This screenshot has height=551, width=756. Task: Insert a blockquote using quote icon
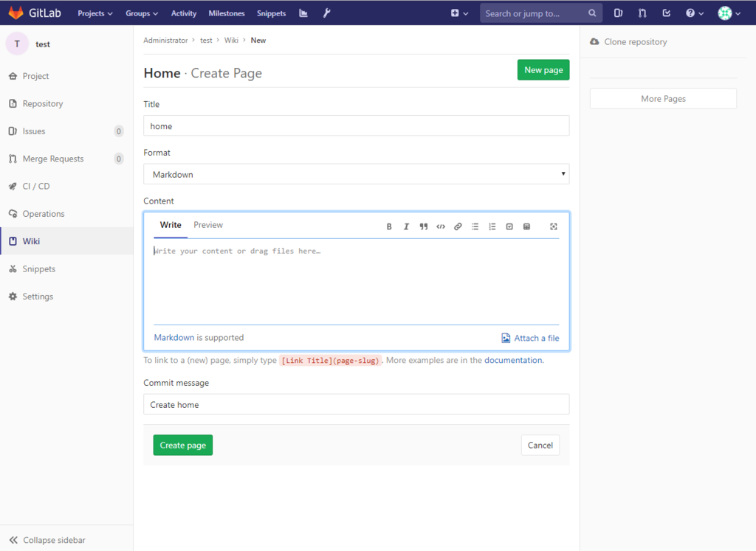point(423,226)
